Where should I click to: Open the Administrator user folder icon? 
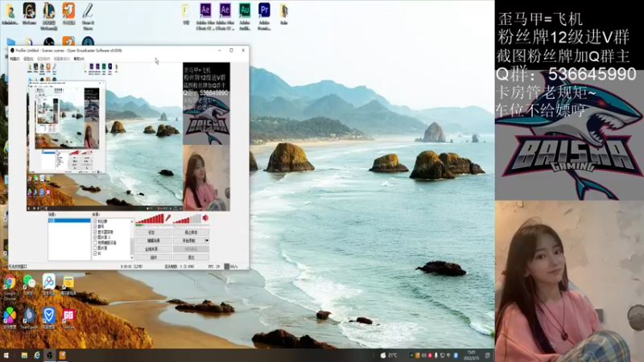10,14
